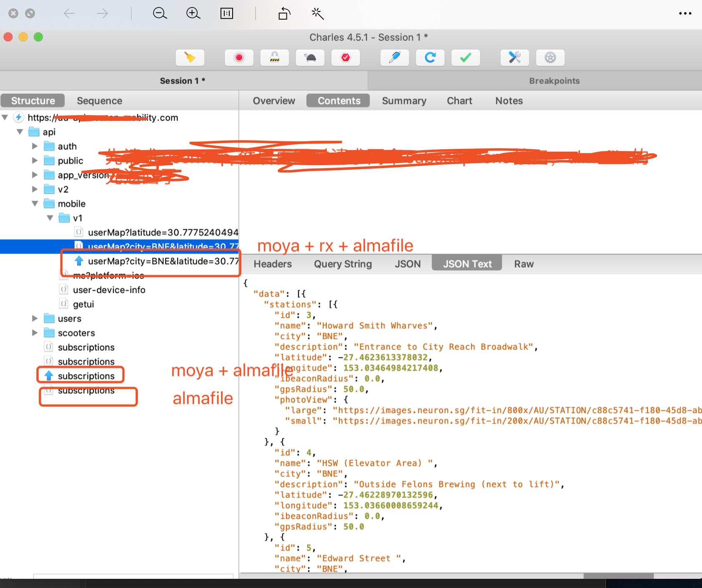Open throttle settings via the turtle icon
The image size is (702, 588).
pos(310,58)
